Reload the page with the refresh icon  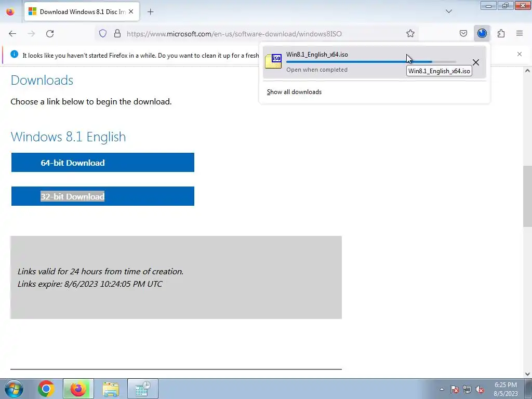tap(50, 34)
